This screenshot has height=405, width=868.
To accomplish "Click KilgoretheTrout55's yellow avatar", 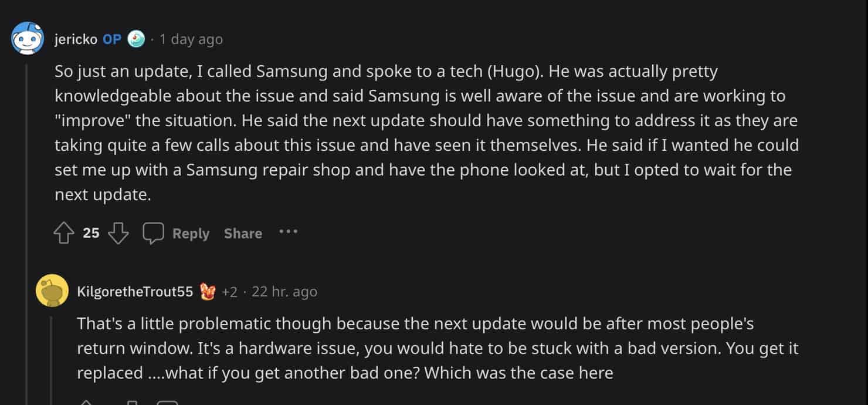I will point(52,291).
